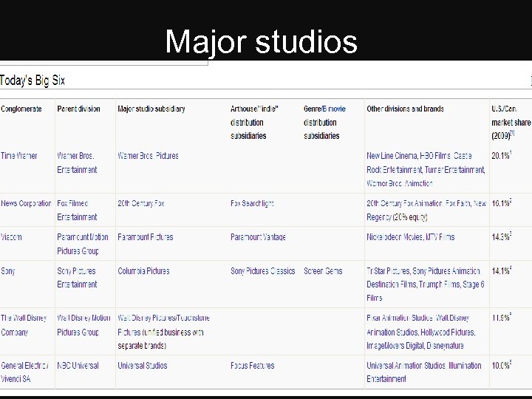Follow the MTV Films link

coord(440,237)
